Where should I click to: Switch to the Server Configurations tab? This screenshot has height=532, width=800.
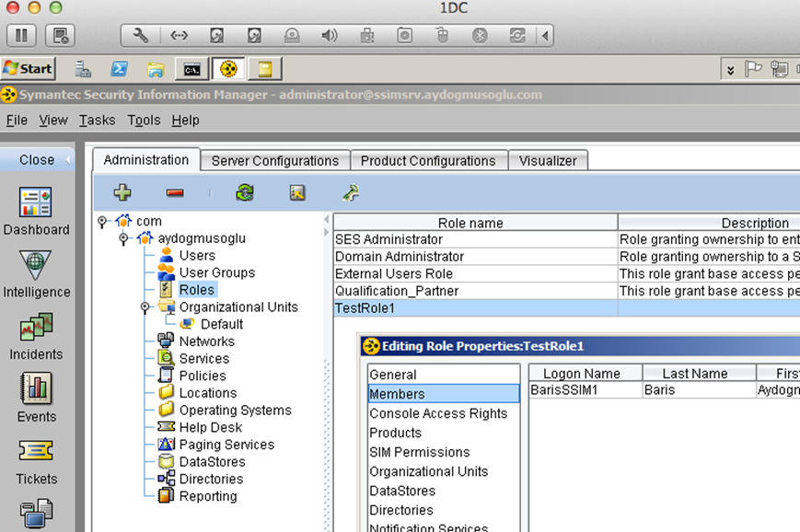tap(275, 161)
